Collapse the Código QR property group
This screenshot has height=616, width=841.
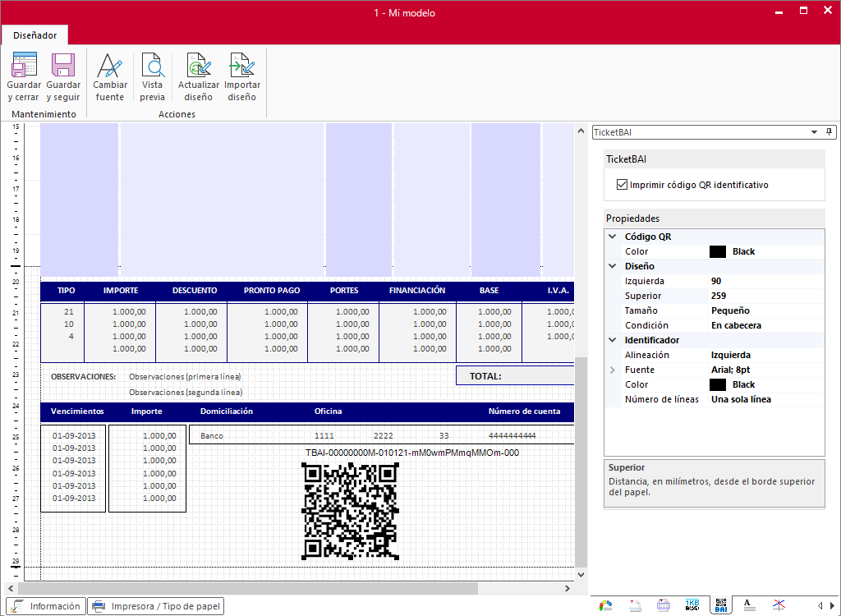point(613,237)
